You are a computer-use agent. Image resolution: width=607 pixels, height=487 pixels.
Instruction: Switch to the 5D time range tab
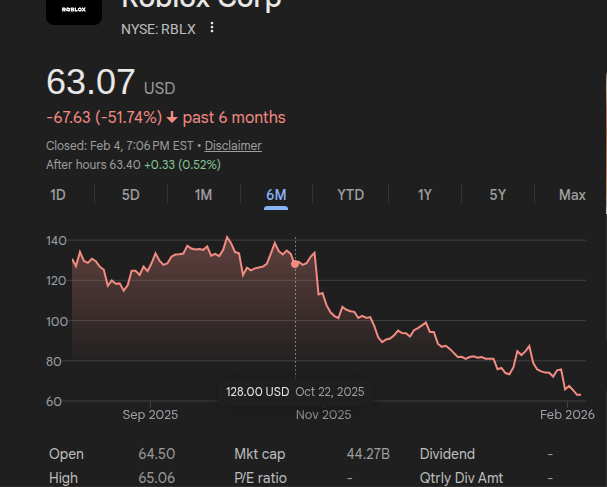pos(131,195)
